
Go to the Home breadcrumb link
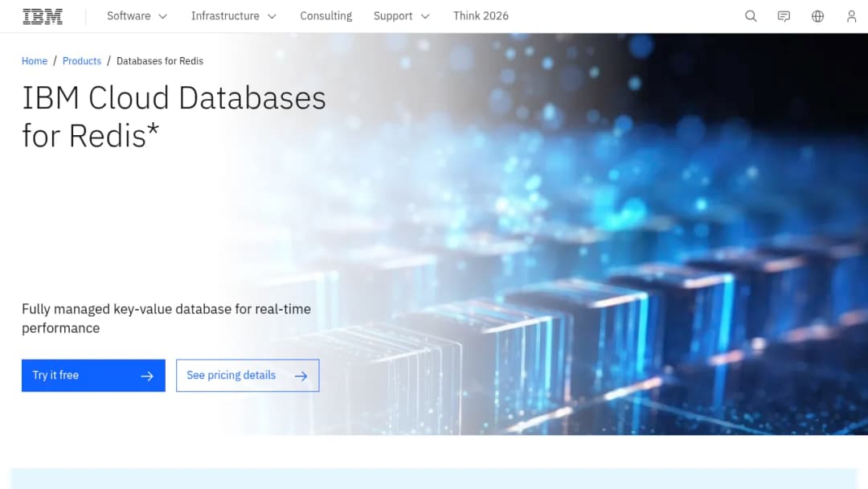tap(35, 61)
